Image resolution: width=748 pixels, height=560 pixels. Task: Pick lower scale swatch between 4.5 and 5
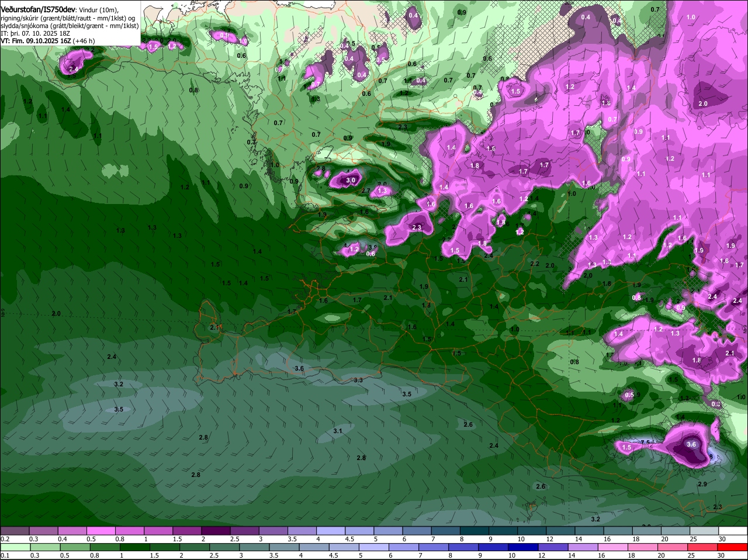pos(344,547)
